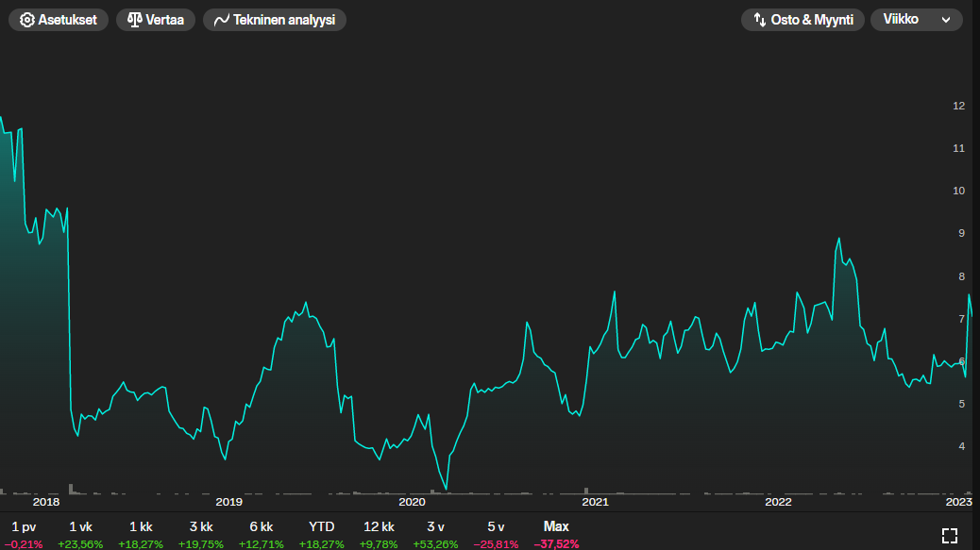Image resolution: width=980 pixels, height=550 pixels.
Task: Click the trend line icon for Tekninen analyysi
Action: [222, 20]
